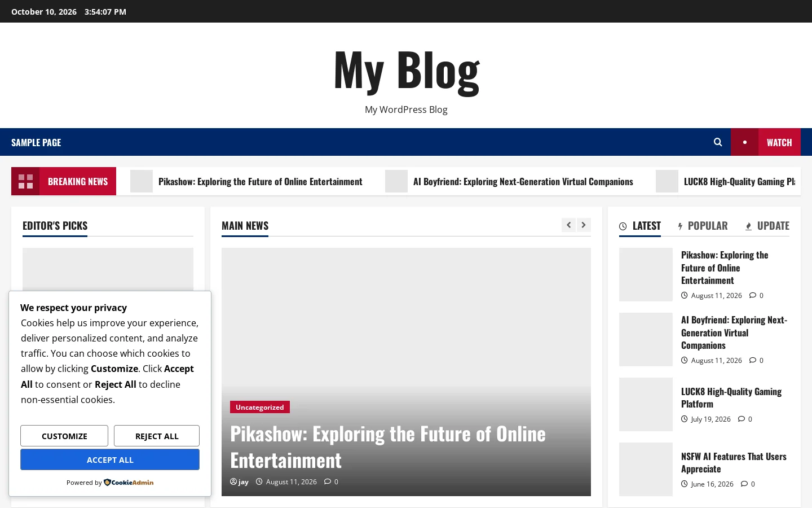Click NSFW AI thumbnail in Latest list
This screenshot has width=812, height=508.
(x=646, y=469)
